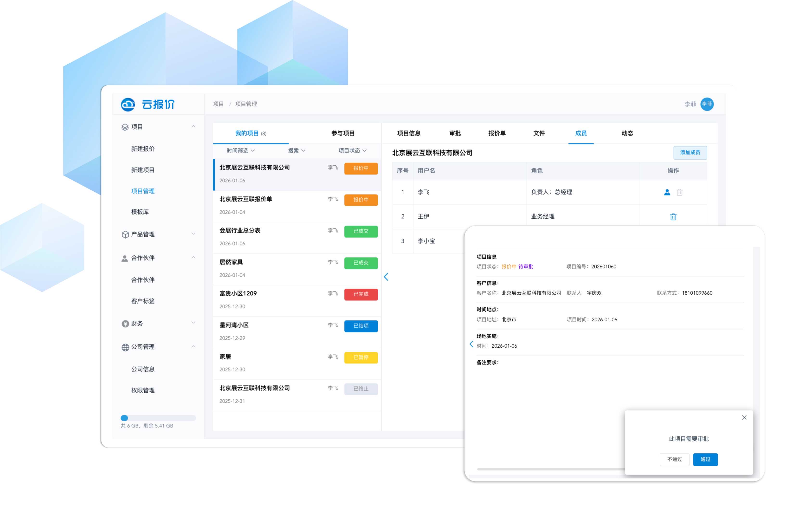Expand the 产品管理 sidebar section
Viewport: 812px width, 520px height.
coord(193,234)
